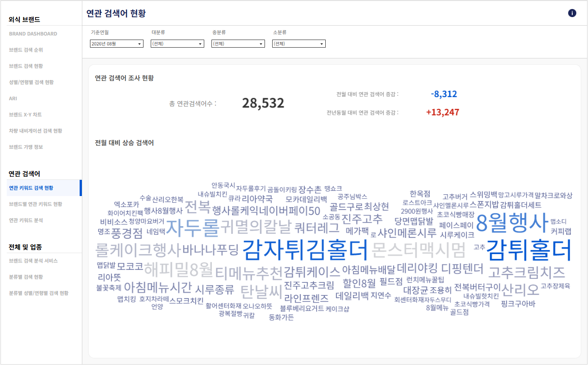Screen dimensions: 588x366
Task: Click the 8월행사 keyword in cloud
Action: point(512,222)
